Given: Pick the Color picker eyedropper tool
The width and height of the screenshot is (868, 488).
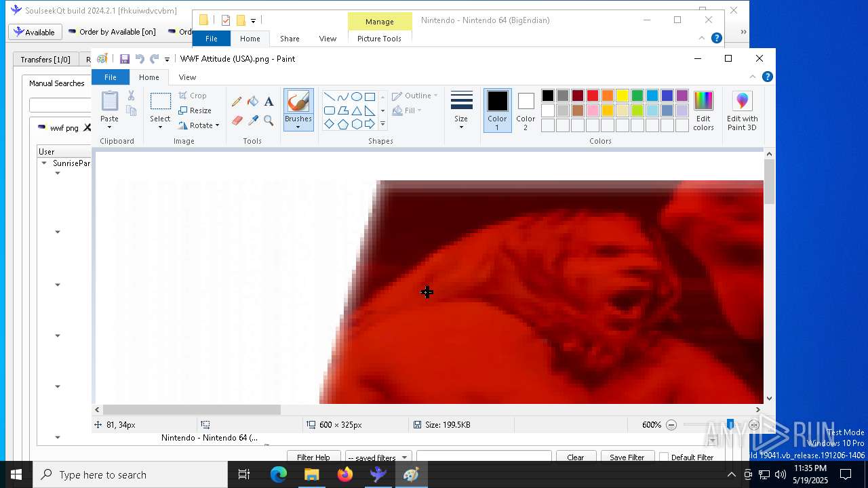Looking at the screenshot, I should [x=253, y=121].
